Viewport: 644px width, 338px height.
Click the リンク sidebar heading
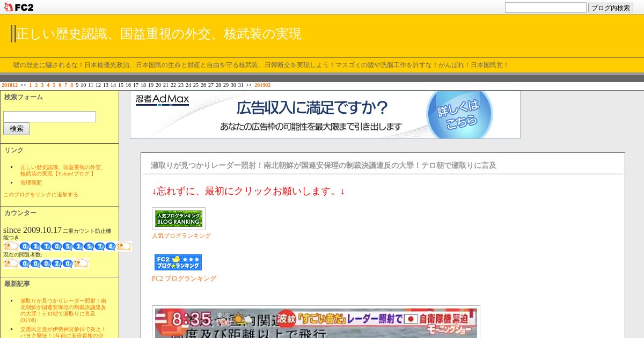click(14, 150)
